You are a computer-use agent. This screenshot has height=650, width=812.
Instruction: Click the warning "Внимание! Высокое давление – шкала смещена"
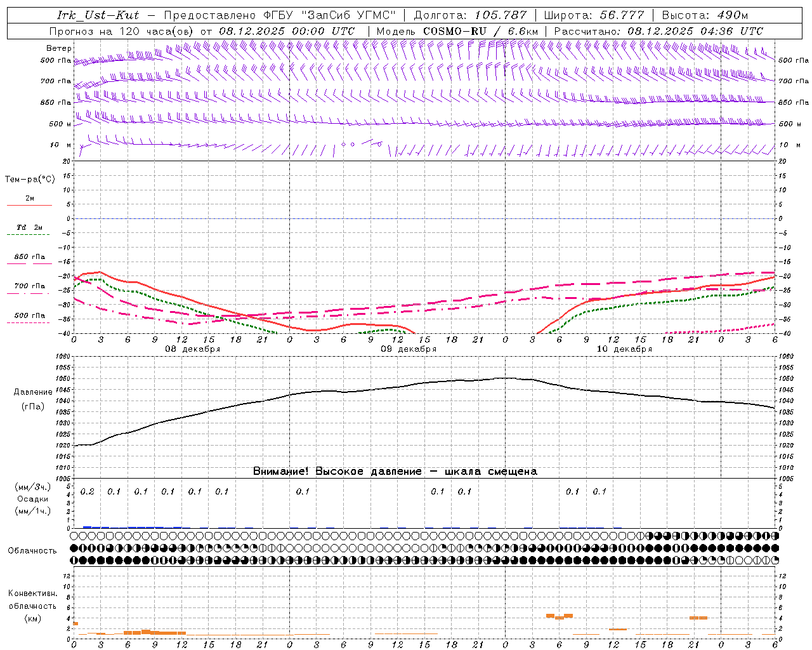click(395, 472)
